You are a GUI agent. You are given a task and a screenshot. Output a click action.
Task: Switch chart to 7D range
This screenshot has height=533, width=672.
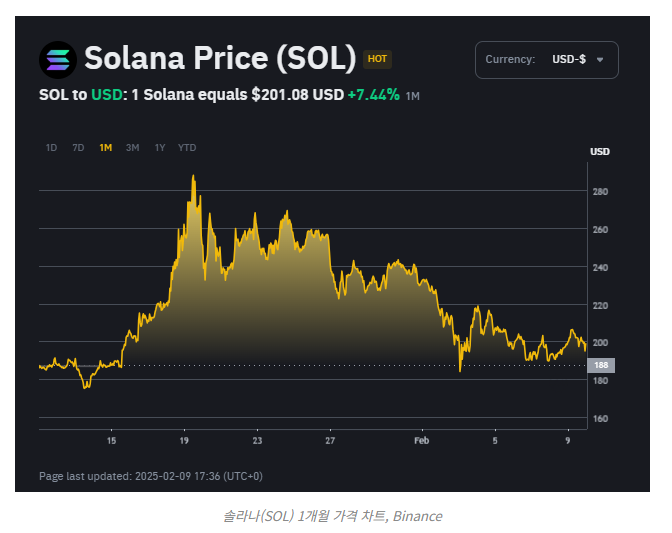pos(78,148)
